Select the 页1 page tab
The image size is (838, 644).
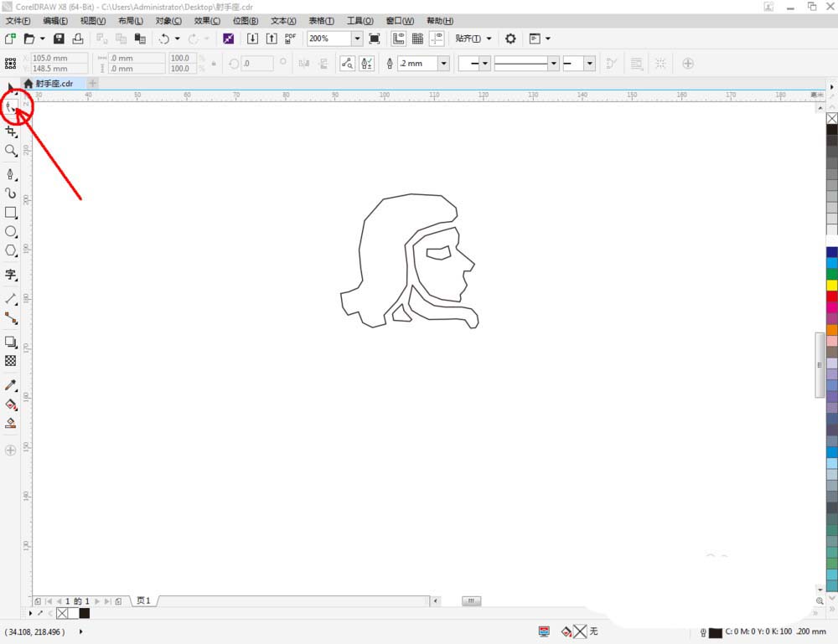pos(144,600)
